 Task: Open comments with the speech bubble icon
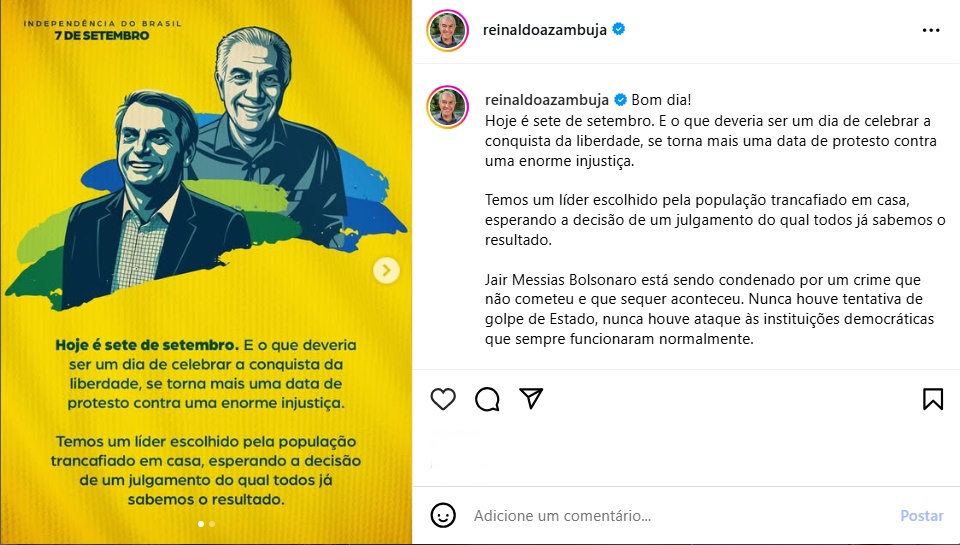[487, 399]
